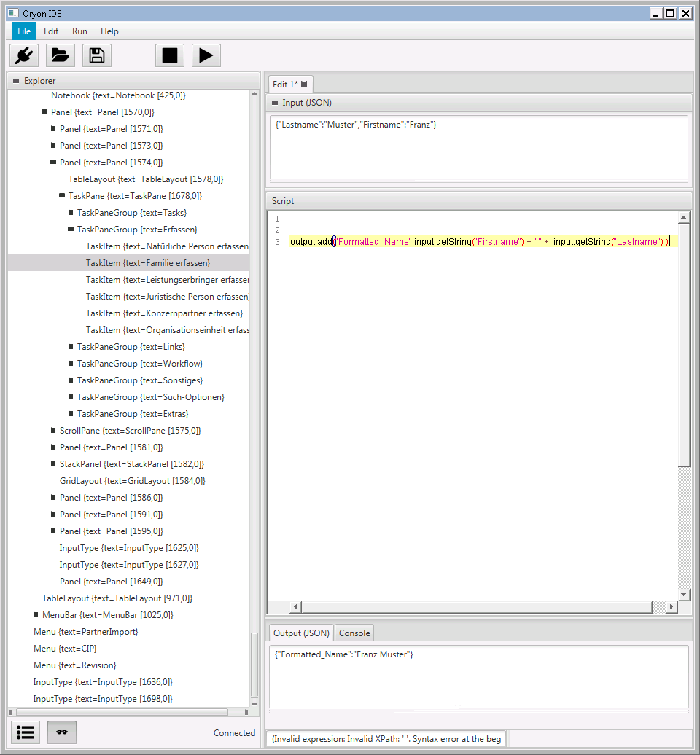Click the open folder toolbar icon
Screen dimensions: 700x755
61,55
